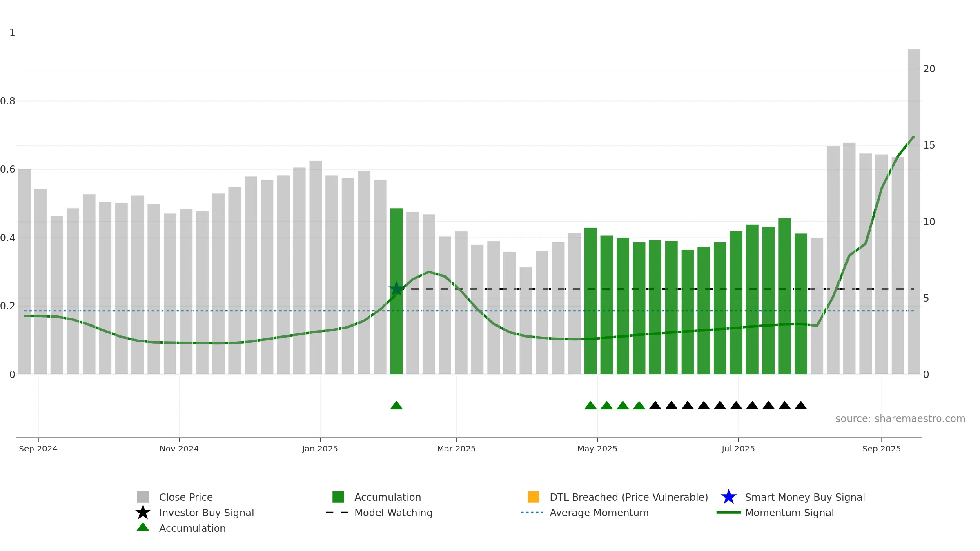Click the black Investor Buy Signal star in legend
The image size is (980, 551).
click(143, 512)
